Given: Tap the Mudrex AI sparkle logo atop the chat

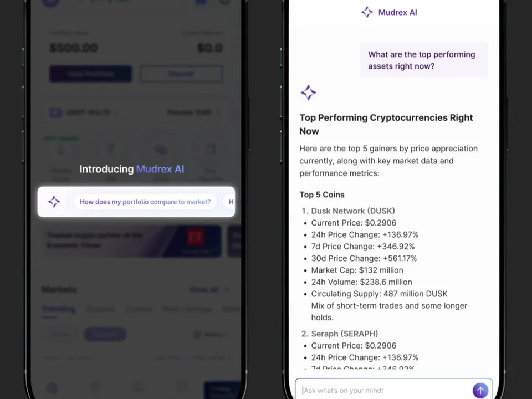Looking at the screenshot, I should [x=367, y=12].
